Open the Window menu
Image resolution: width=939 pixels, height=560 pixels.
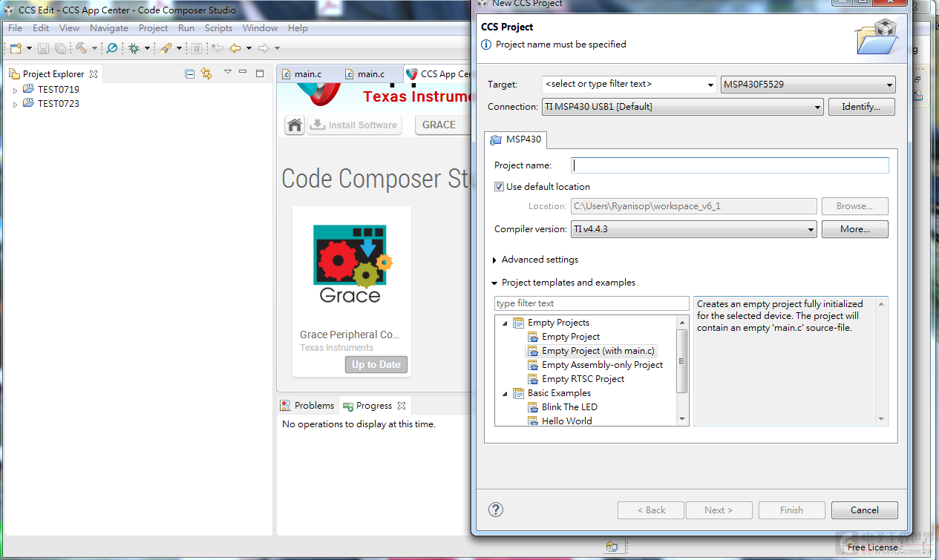pyautogui.click(x=260, y=28)
